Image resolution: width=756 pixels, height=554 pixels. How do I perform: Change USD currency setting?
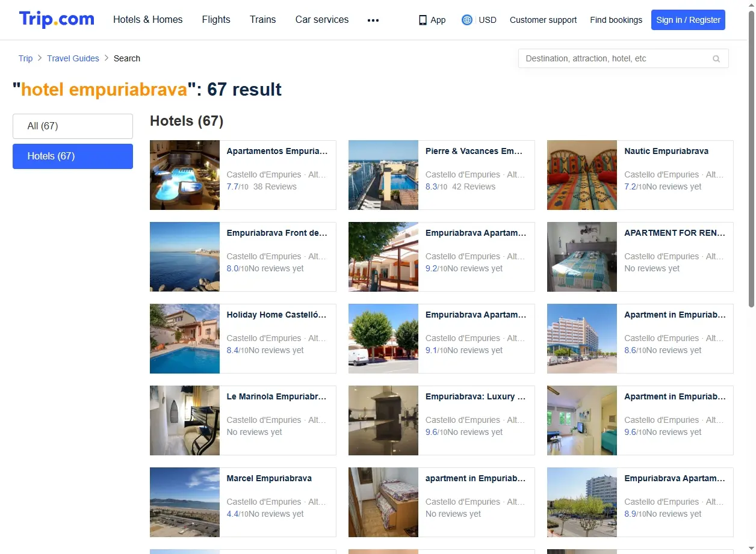point(488,20)
